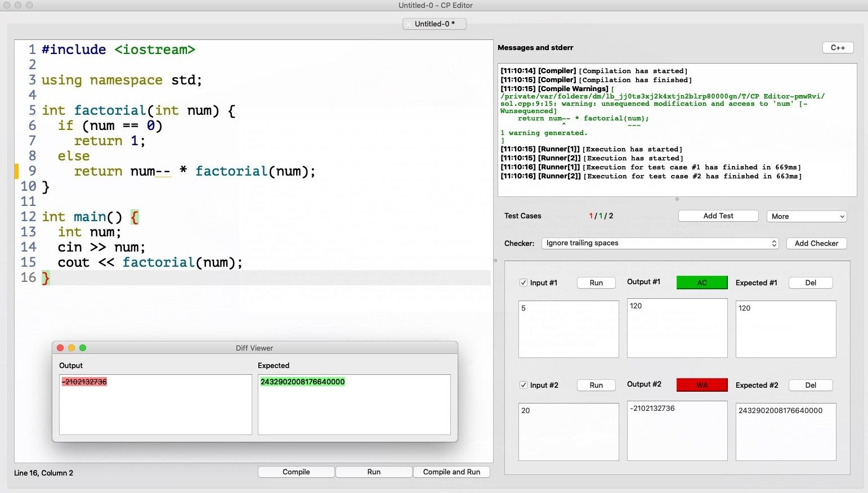Screen dimensions: 868x493
Task: Click the '#include <iostream>' line
Action: click(118, 50)
